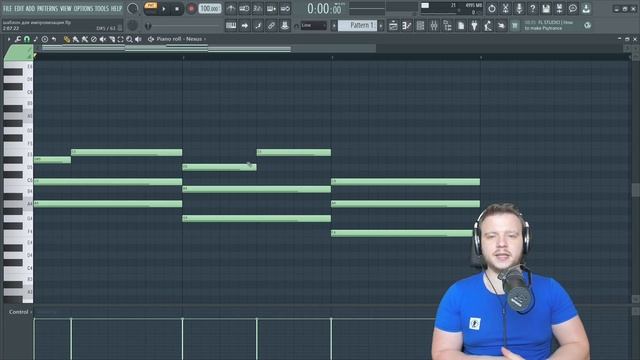This screenshot has width=640, height=360.
Task: Open the Piano roll - Nexus channel selector
Action: 180,39
